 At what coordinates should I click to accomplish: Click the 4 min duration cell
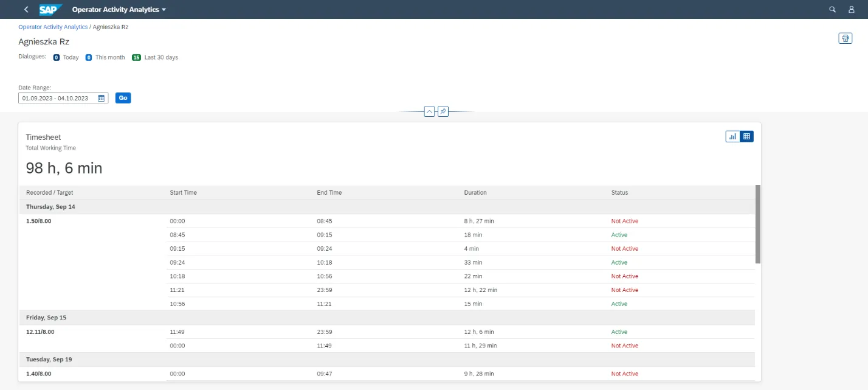tap(471, 249)
